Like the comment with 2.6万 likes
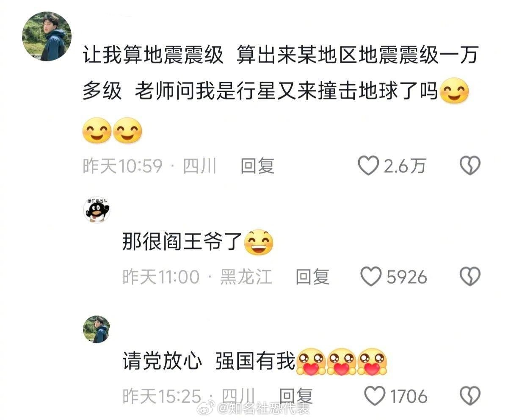508x420 pixels. tap(368, 166)
